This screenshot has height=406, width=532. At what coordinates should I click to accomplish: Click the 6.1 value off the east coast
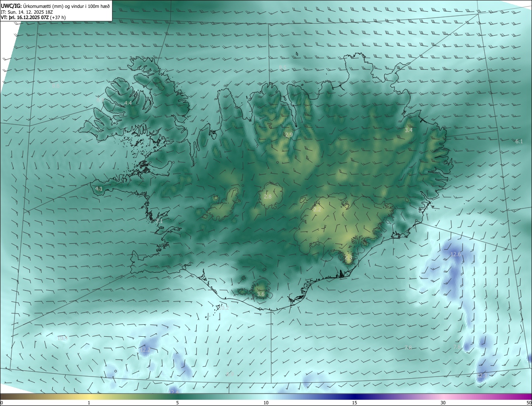point(519,142)
